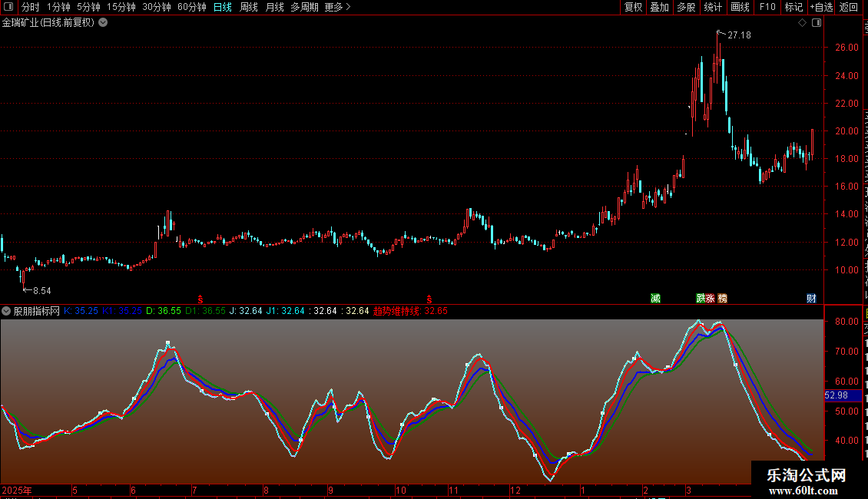Viewport: 868px width, 499px height.
Task: Open 多股 multi-stock view
Action: pyautogui.click(x=686, y=7)
